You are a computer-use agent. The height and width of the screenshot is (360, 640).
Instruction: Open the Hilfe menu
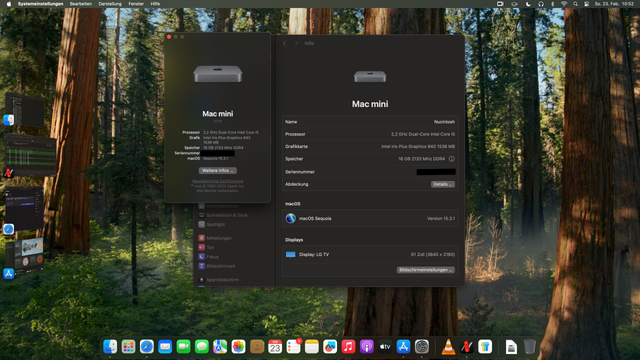click(155, 4)
